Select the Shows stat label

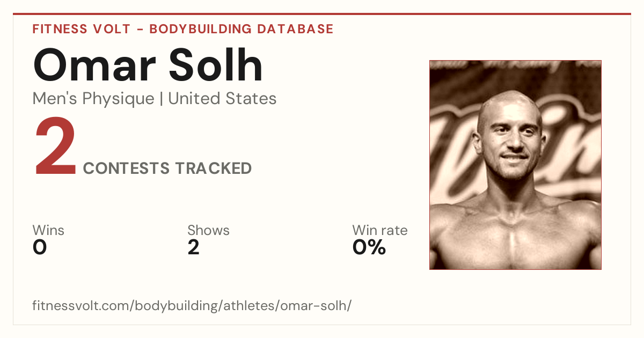(208, 231)
